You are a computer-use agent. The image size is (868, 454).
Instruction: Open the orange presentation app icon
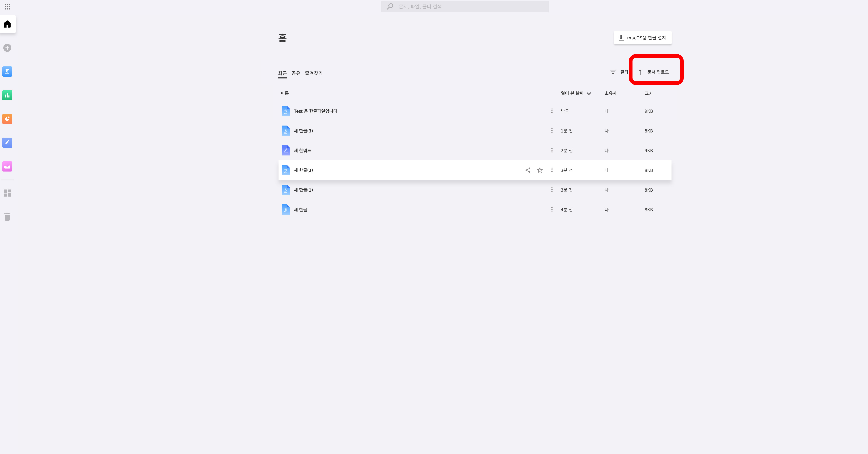7,119
